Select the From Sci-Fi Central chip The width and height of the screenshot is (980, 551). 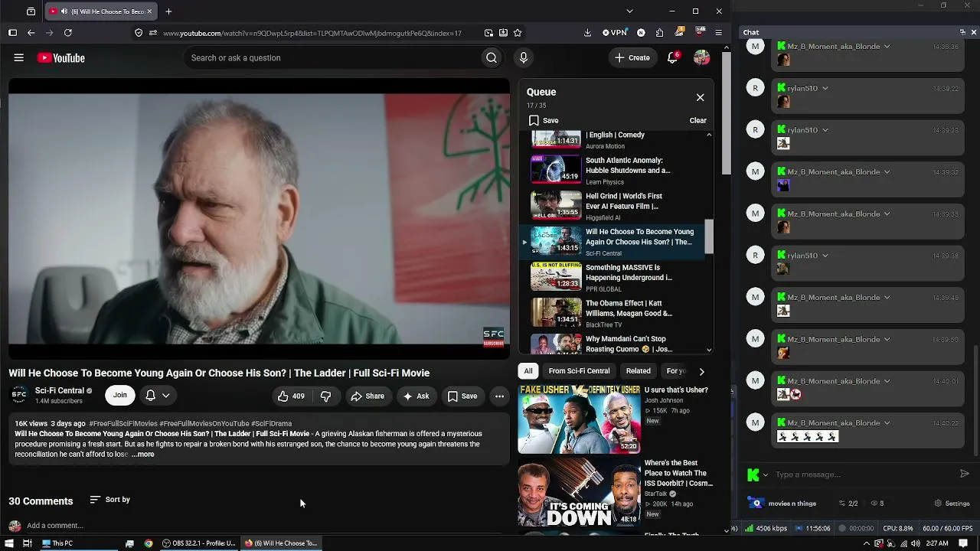(x=579, y=371)
